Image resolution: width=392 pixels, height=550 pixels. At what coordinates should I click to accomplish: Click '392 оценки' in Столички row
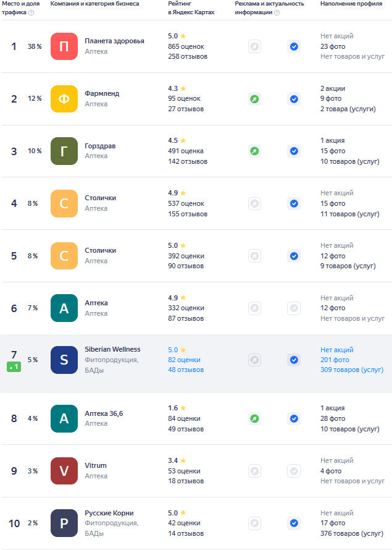[186, 256]
